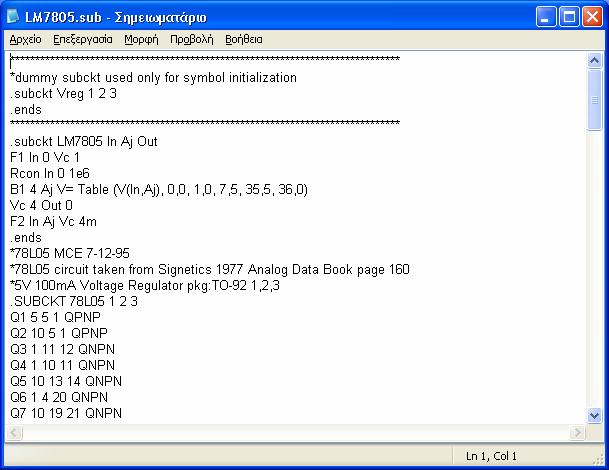The image size is (609, 470).
Task: Open the Προβολή menu
Action: tap(192, 40)
